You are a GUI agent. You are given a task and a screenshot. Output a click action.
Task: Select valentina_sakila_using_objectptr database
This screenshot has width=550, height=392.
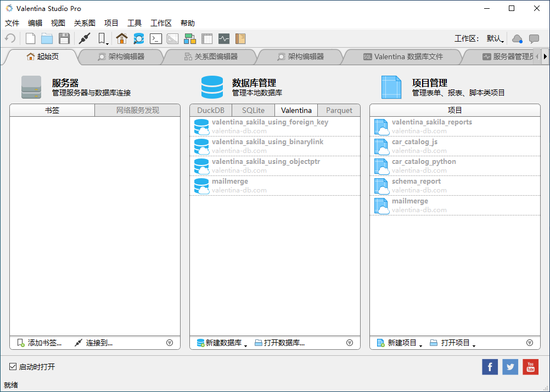[x=275, y=166]
